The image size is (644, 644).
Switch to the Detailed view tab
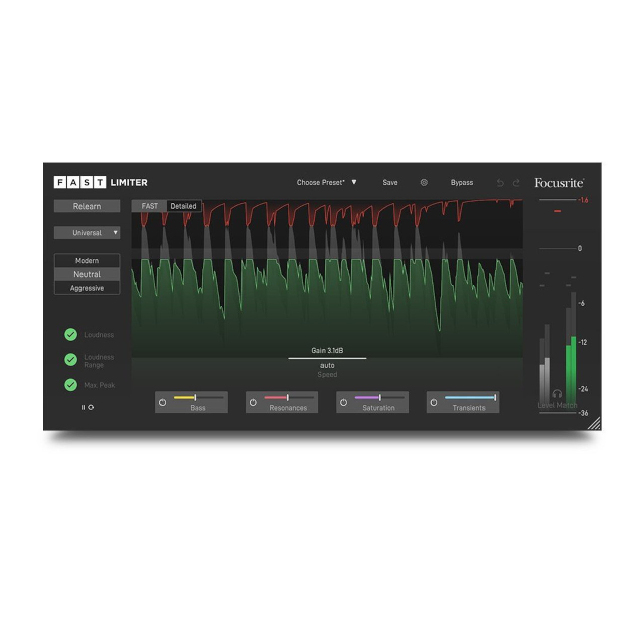coord(183,206)
